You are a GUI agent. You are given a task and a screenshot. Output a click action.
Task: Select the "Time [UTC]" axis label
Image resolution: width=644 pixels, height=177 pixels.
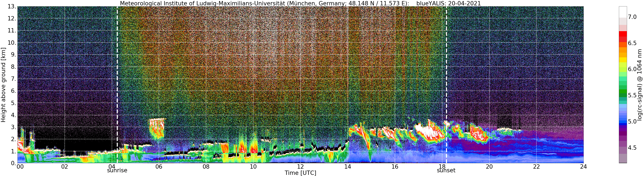click(300, 173)
